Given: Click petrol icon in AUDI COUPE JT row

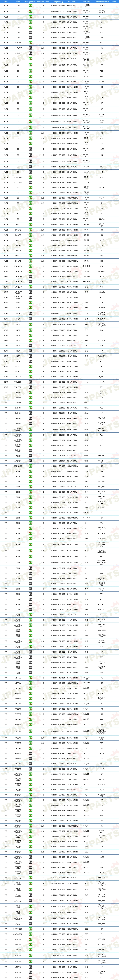Looking at the screenshot, I should (x=30, y=251).
